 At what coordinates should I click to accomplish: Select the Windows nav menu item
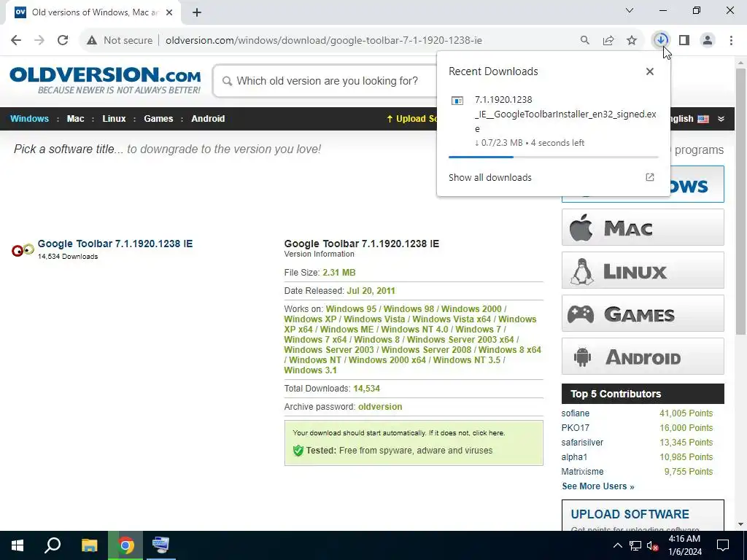29,119
